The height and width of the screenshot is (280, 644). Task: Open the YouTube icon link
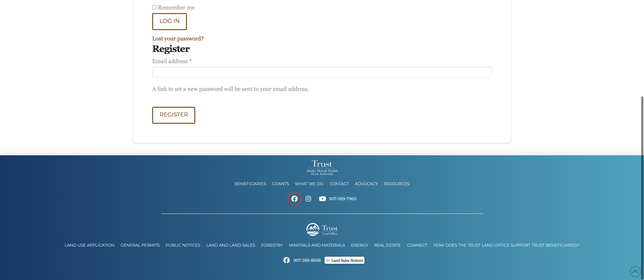tap(322, 199)
